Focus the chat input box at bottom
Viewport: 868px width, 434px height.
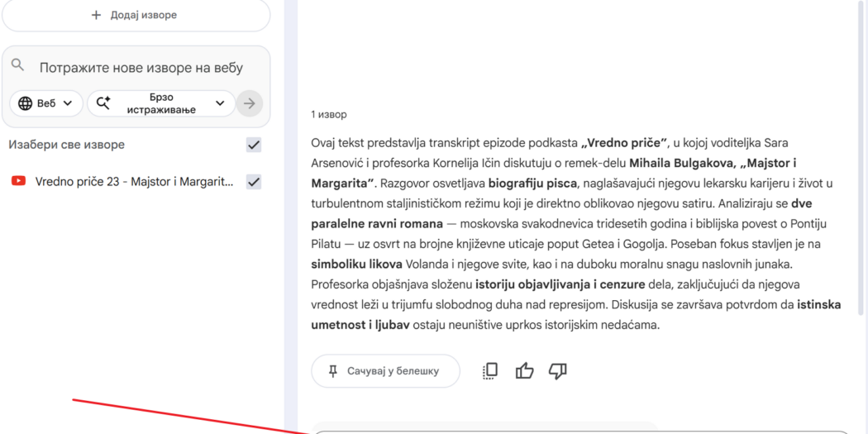(x=579, y=431)
